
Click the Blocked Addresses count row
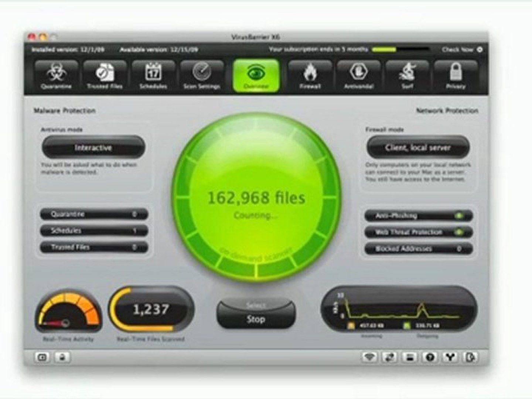click(419, 249)
